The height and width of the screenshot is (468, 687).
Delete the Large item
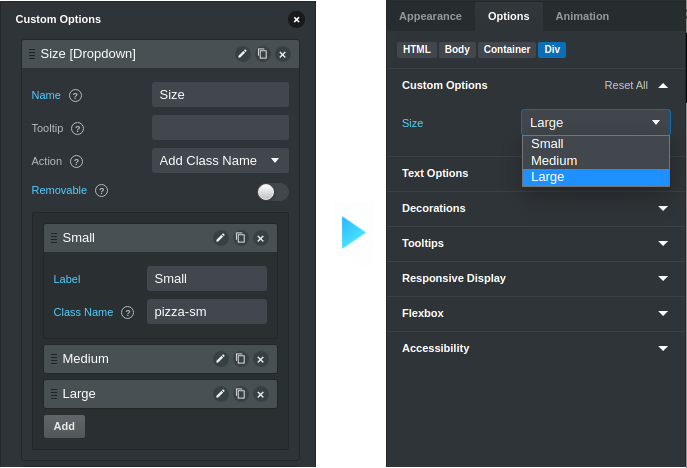coord(261,394)
